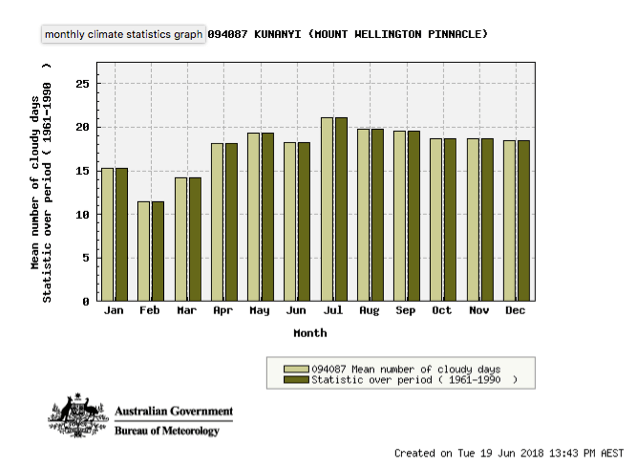642x474 pixels.
Task: Click the dark green December bar
Action: [x=524, y=221]
